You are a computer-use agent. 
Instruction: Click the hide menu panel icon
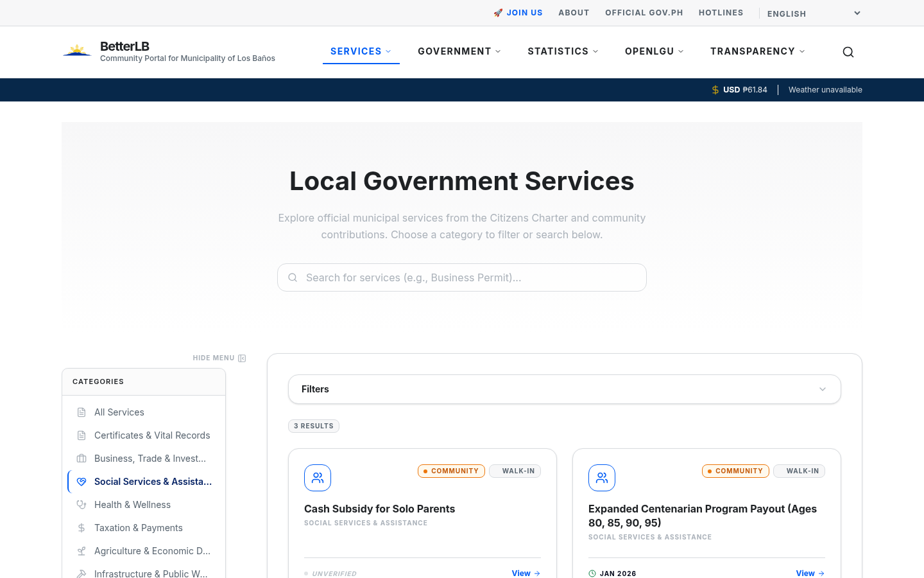[242, 358]
